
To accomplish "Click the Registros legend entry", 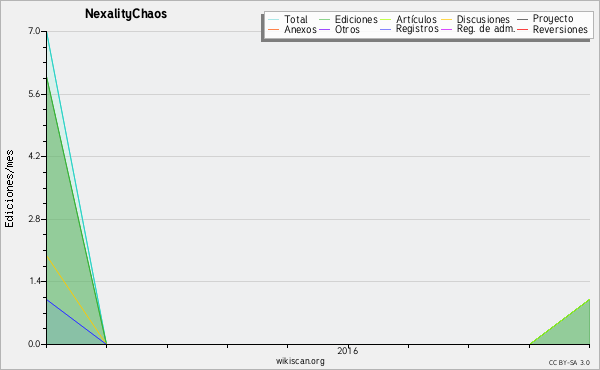I will coord(417,29).
